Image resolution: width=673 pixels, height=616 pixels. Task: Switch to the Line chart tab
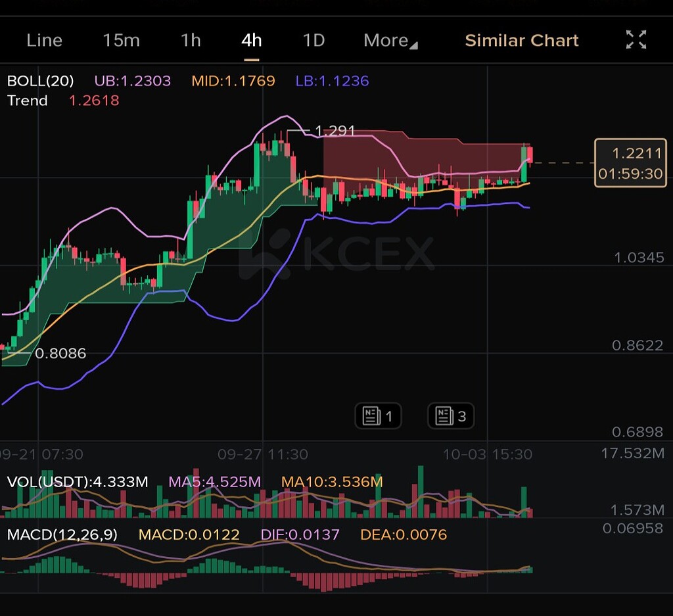44,40
